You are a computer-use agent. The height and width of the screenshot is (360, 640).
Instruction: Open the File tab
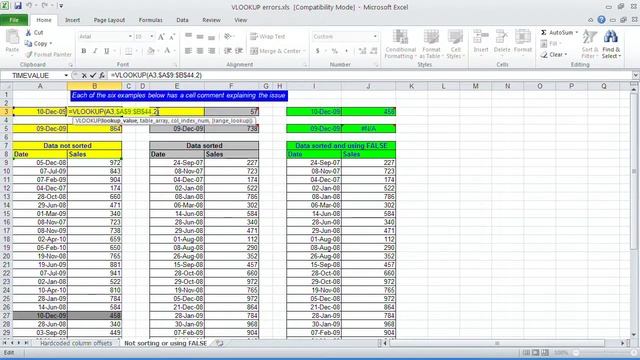click(x=14, y=20)
